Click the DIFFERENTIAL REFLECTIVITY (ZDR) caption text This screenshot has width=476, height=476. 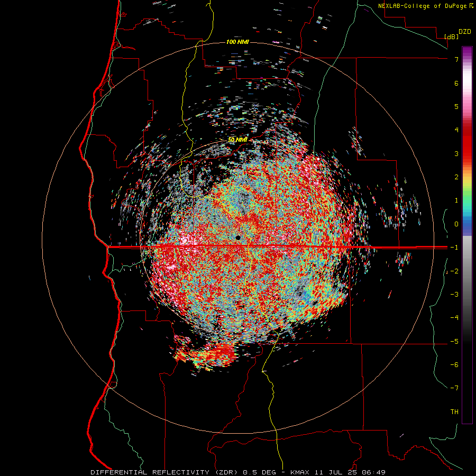tap(165, 472)
